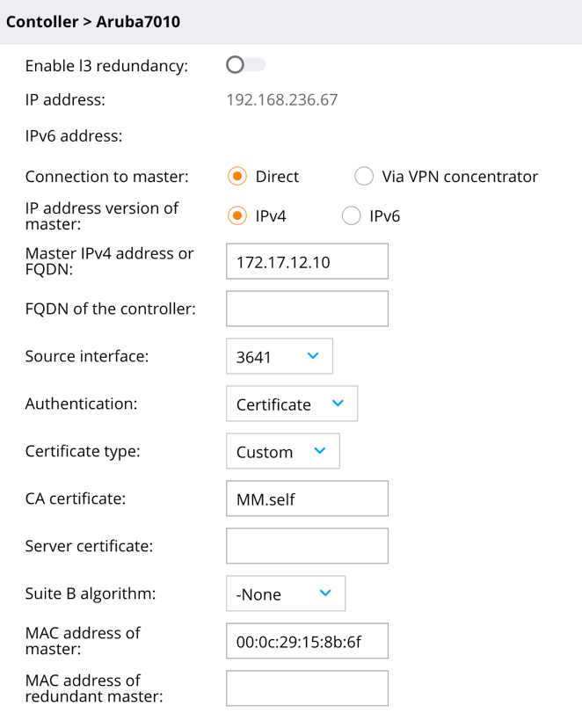Click the MAC address of master field
The height and width of the screenshot is (728, 582).
[x=307, y=641]
